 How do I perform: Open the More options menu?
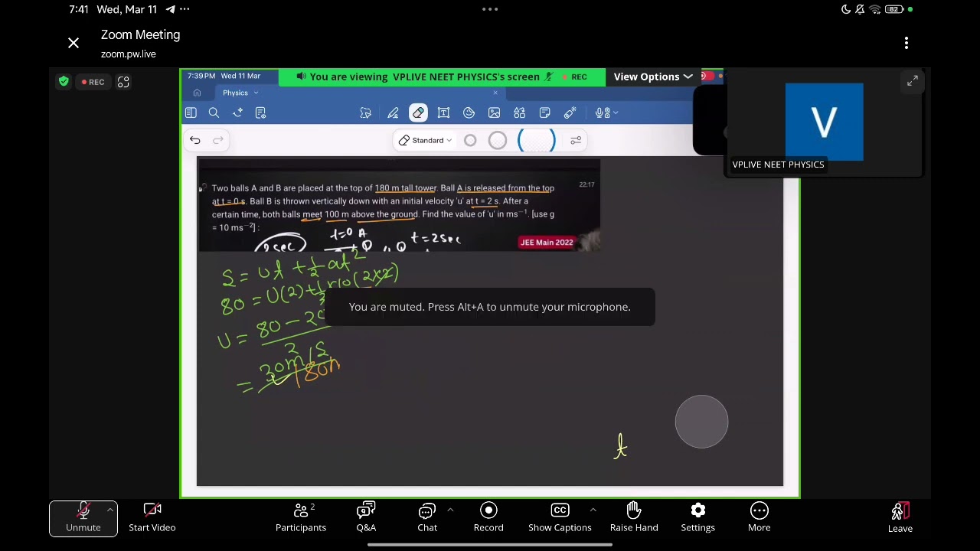759,518
